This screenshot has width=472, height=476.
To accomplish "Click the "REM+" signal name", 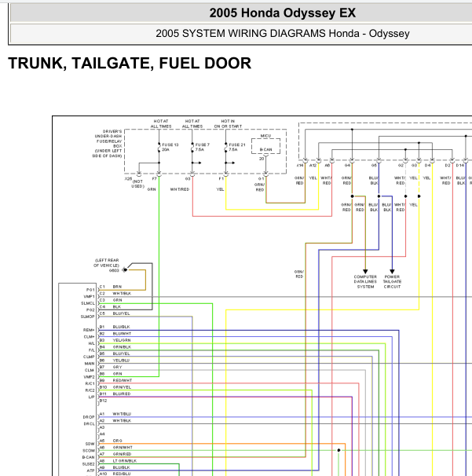I will [89, 330].
